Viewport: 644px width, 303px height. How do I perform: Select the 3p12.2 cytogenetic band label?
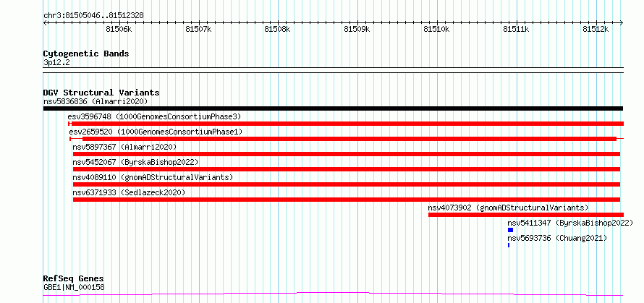coord(56,63)
